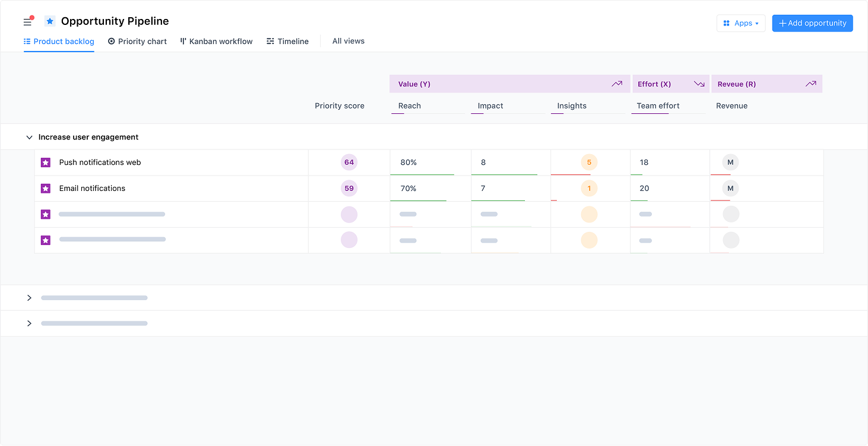Viewport: 868px width, 446px height.
Task: Click the priority score badge showing 64
Action: click(349, 162)
